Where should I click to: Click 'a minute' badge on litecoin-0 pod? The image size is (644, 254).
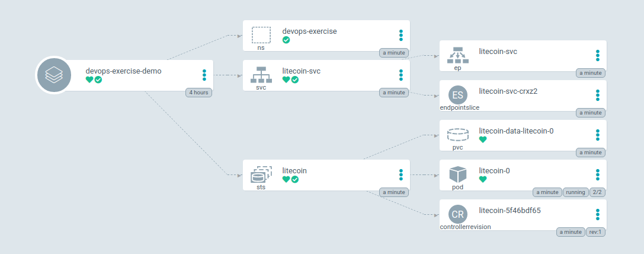[x=547, y=192]
